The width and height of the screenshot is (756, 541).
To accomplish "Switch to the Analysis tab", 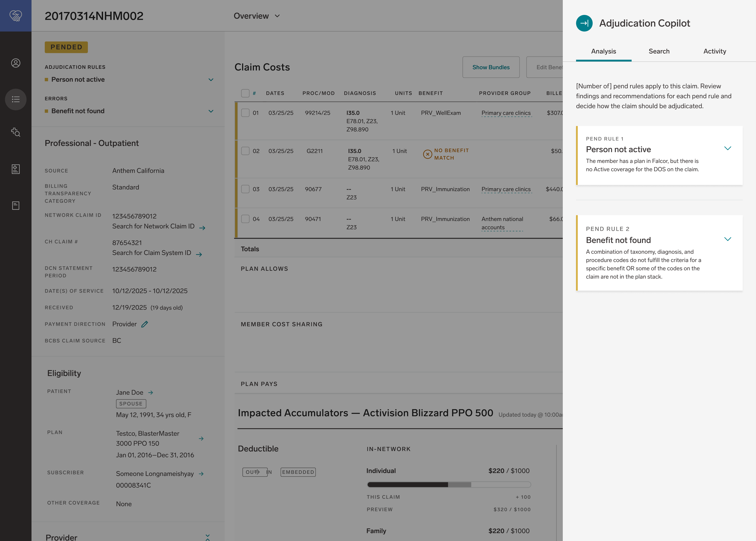I will pos(604,51).
